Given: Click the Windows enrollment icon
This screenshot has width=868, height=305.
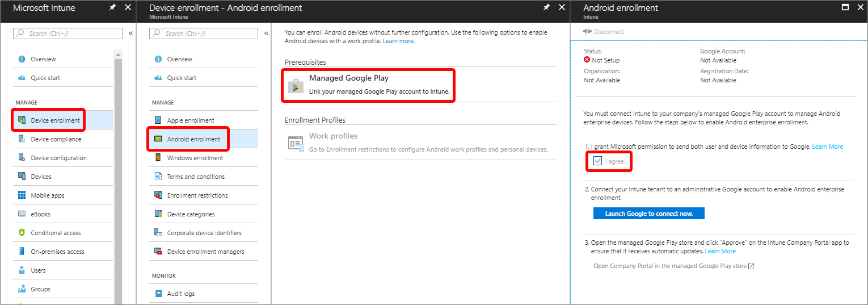Looking at the screenshot, I should click(x=158, y=158).
